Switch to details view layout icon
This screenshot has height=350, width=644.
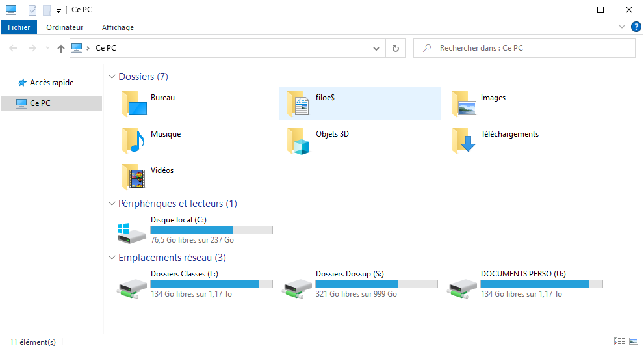click(x=619, y=341)
